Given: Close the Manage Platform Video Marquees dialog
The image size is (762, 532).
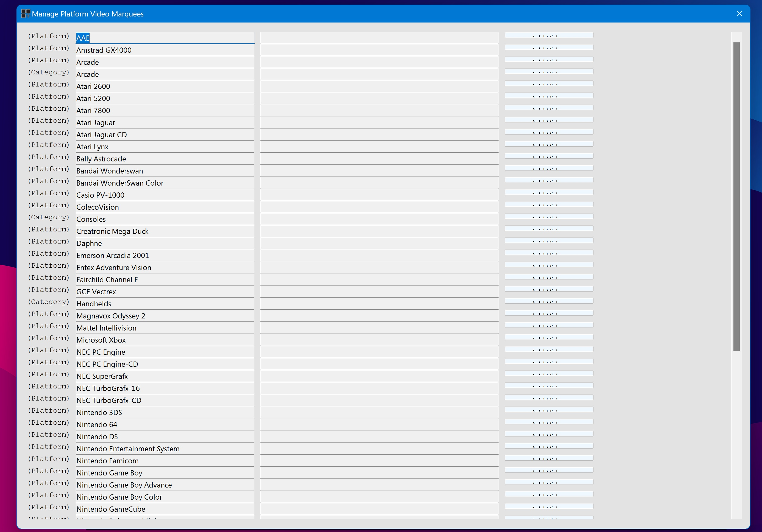Looking at the screenshot, I should point(739,14).
